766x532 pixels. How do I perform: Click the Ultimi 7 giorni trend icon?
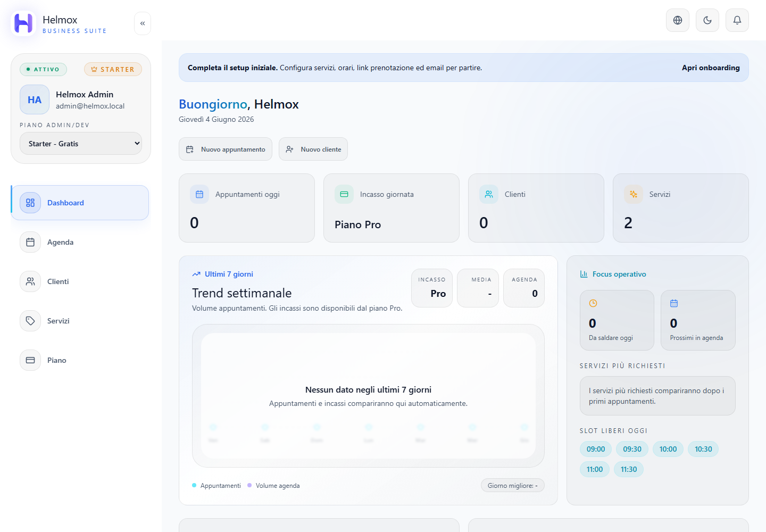pyautogui.click(x=196, y=274)
